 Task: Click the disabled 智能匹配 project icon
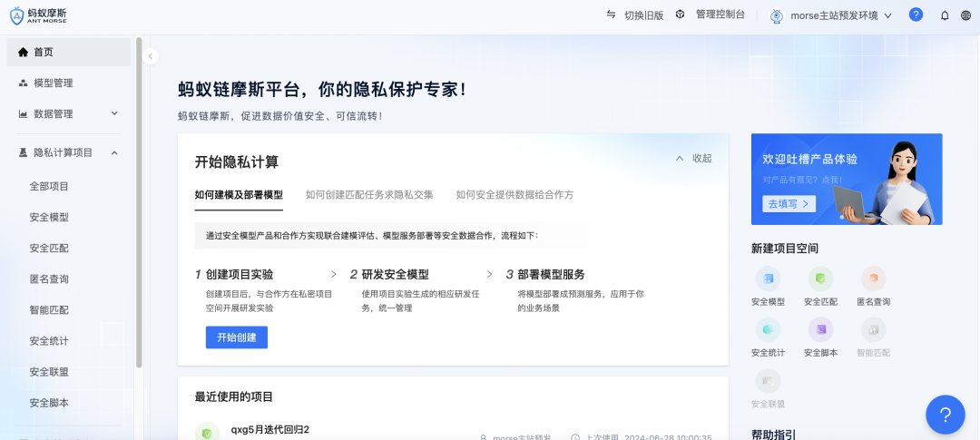873,330
